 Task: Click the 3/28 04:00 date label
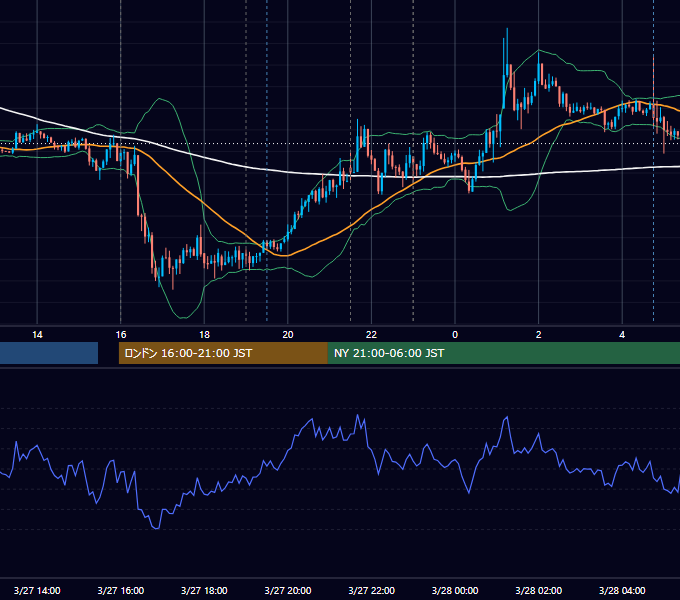[x=622, y=590]
